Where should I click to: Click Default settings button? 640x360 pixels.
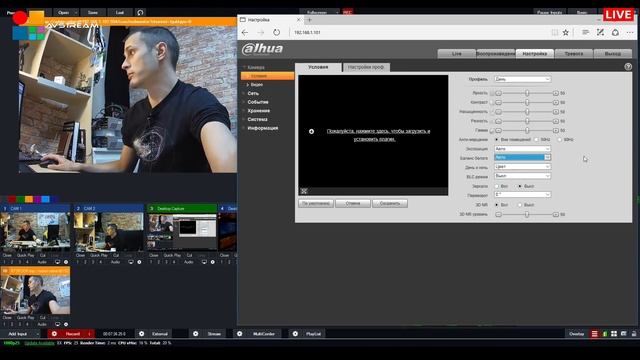coord(316,203)
